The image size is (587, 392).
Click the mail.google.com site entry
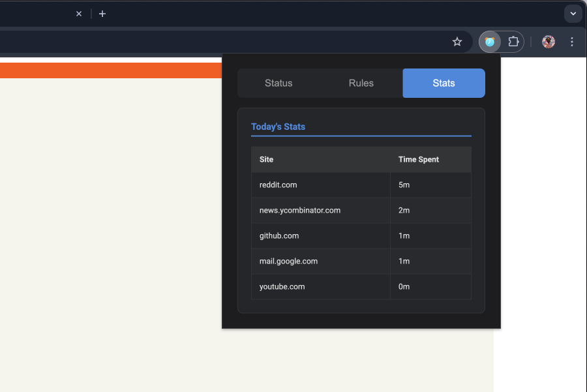(x=288, y=262)
